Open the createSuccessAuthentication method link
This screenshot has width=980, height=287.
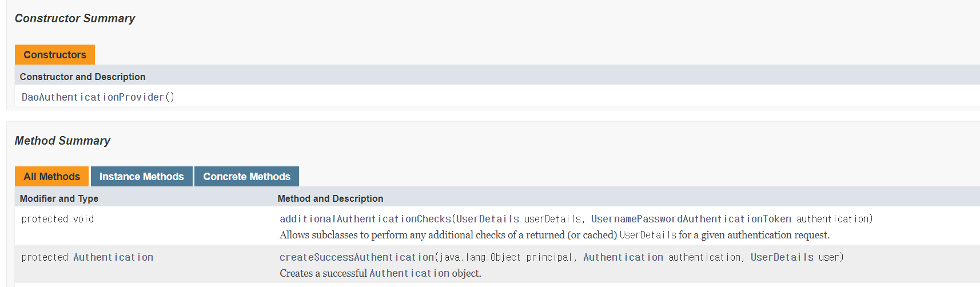[x=357, y=257]
